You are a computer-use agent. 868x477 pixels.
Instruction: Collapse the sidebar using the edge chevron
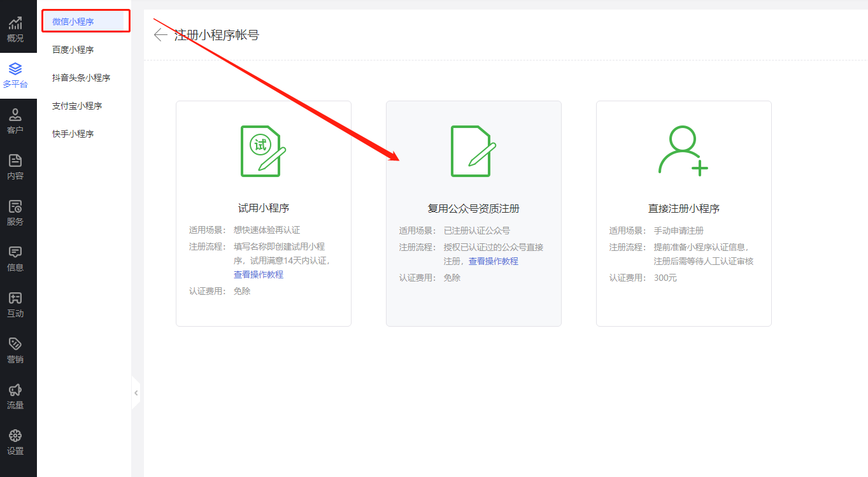[x=136, y=393]
